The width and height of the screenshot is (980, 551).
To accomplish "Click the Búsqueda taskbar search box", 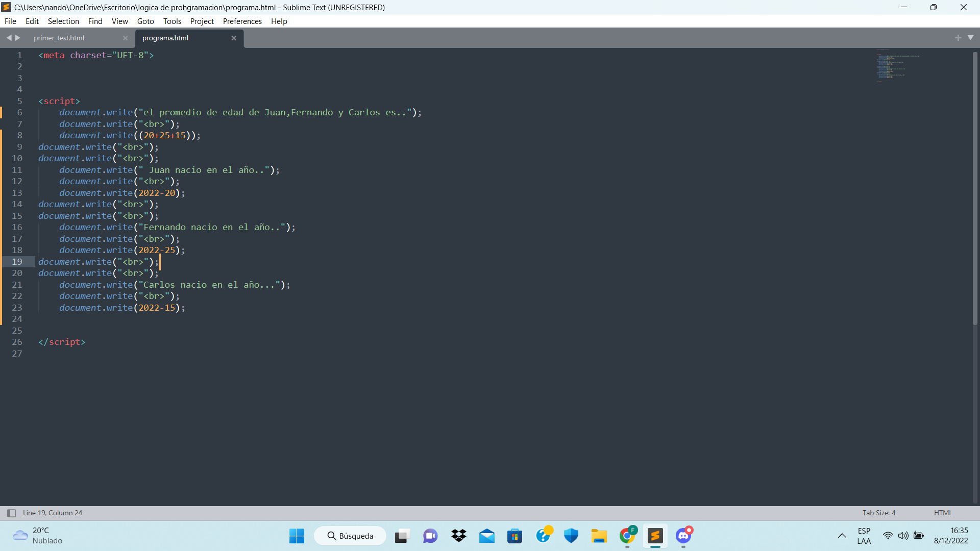I will 350,536.
